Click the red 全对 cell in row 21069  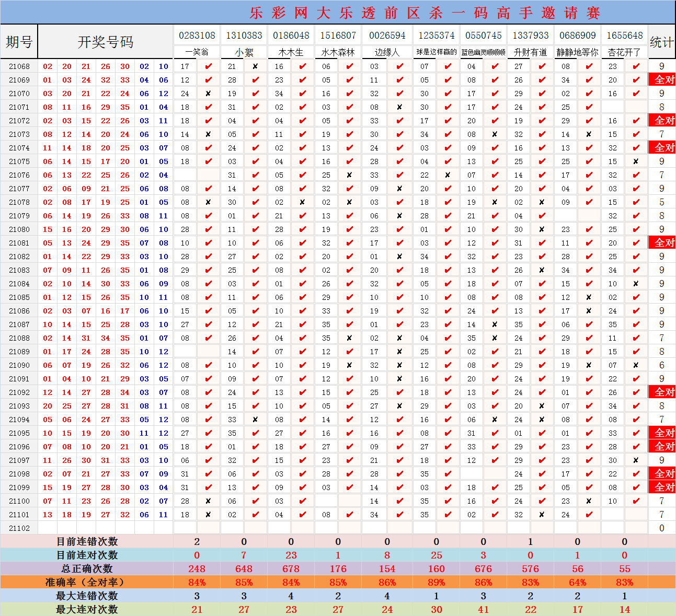click(662, 80)
